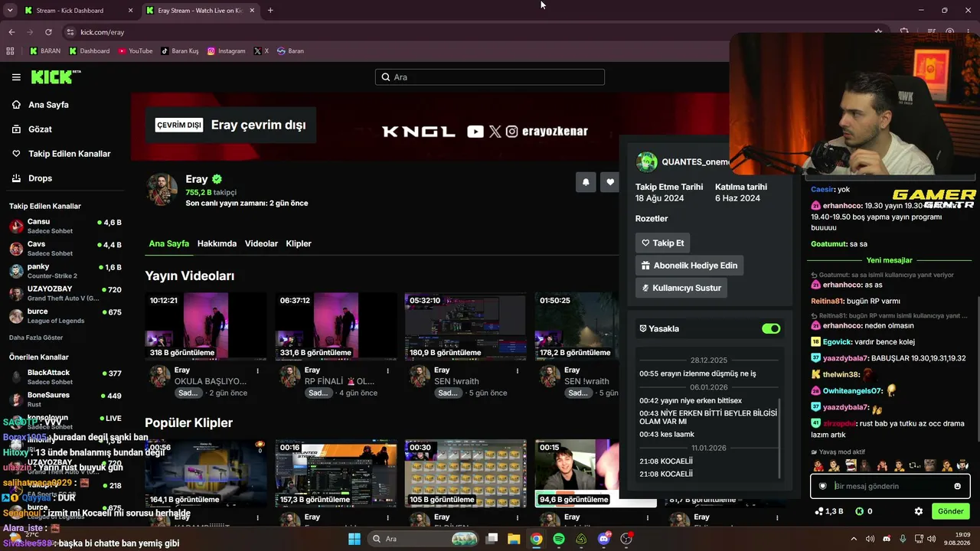Open the Kick hamburger sidebar menu
This screenshot has width=980, height=551.
click(x=16, y=77)
